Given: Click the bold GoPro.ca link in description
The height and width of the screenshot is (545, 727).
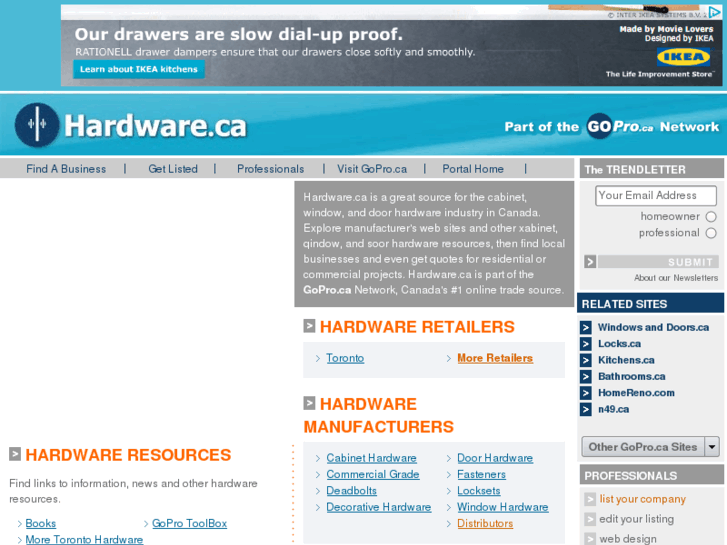Looking at the screenshot, I should tap(327, 290).
